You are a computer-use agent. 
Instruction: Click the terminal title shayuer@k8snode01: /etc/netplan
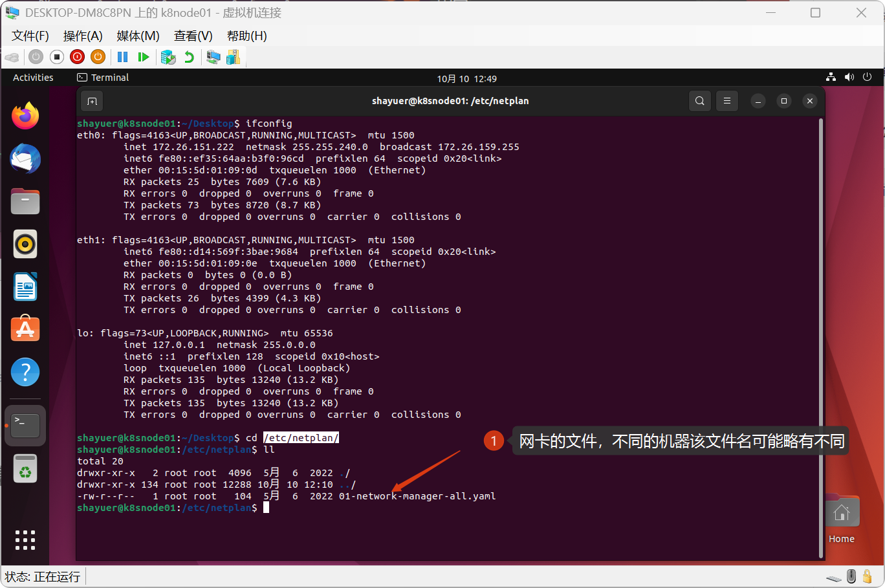(x=450, y=101)
